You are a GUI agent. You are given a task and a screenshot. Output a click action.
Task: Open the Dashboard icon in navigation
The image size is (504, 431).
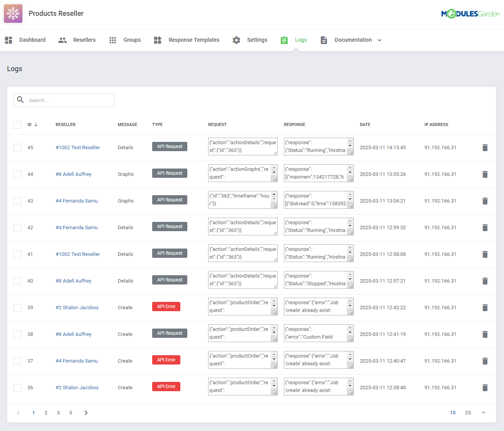coord(8,40)
